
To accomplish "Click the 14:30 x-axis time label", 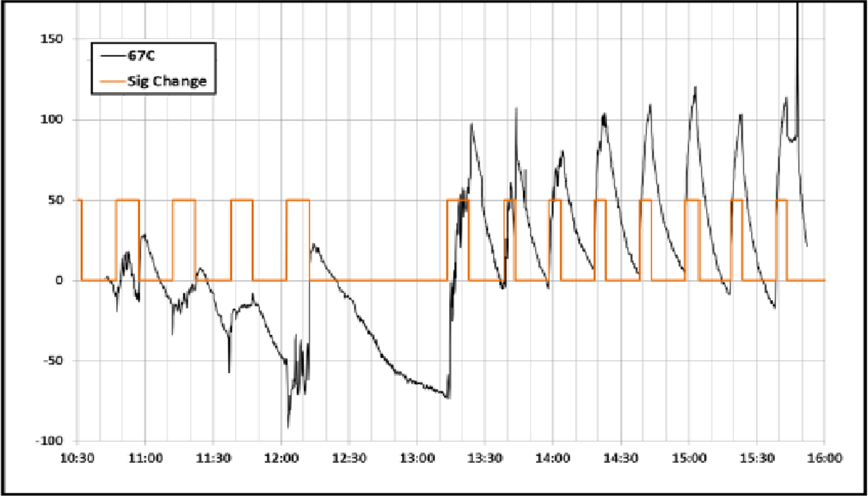I will coord(622,458).
